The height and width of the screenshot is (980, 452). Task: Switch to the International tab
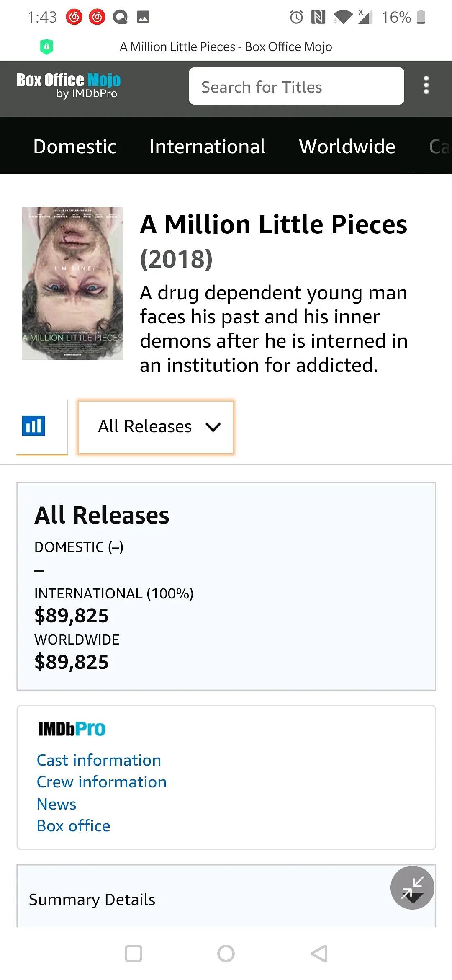point(207,147)
